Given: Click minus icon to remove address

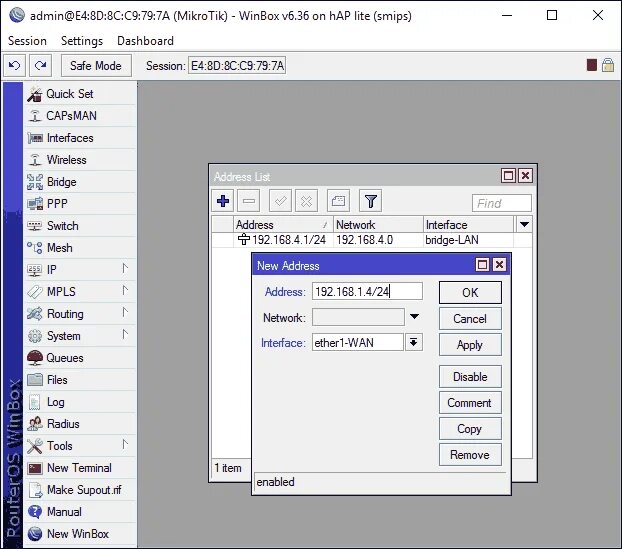Looking at the screenshot, I should (249, 201).
